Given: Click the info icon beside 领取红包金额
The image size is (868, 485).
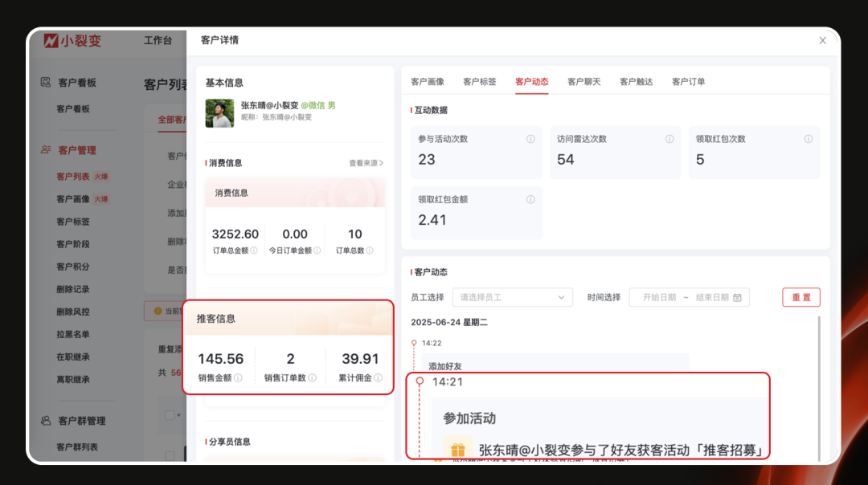Looking at the screenshot, I should [x=530, y=199].
